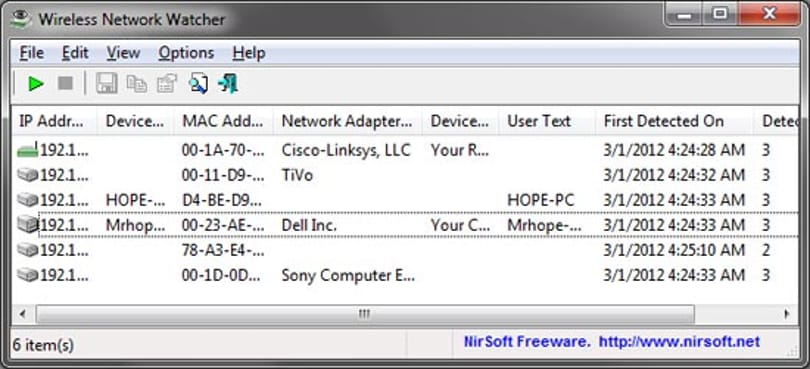Start scanning with the green play icon
Viewport: 810px width, 369px height.
tap(36, 83)
